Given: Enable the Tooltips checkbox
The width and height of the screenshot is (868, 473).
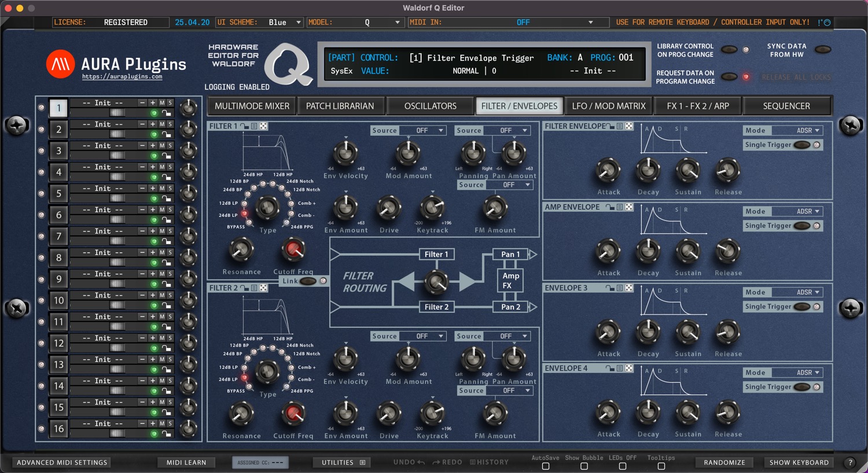Looking at the screenshot, I should click(661, 466).
